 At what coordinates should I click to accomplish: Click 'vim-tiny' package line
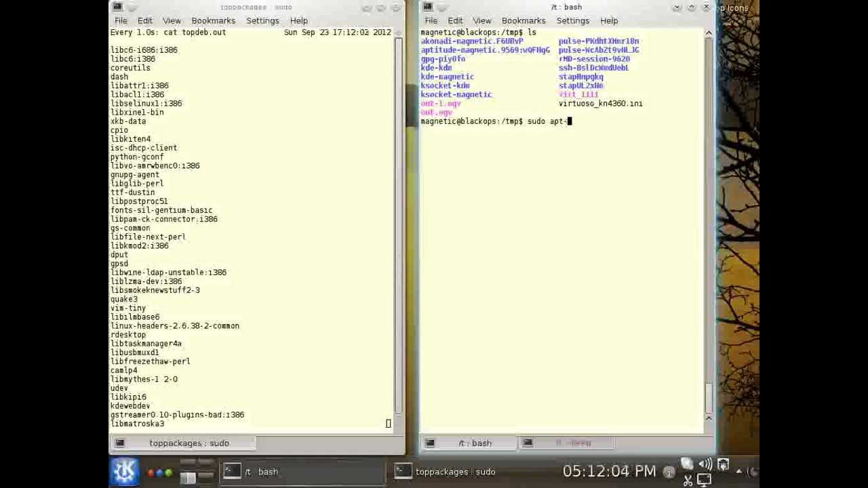tap(128, 308)
